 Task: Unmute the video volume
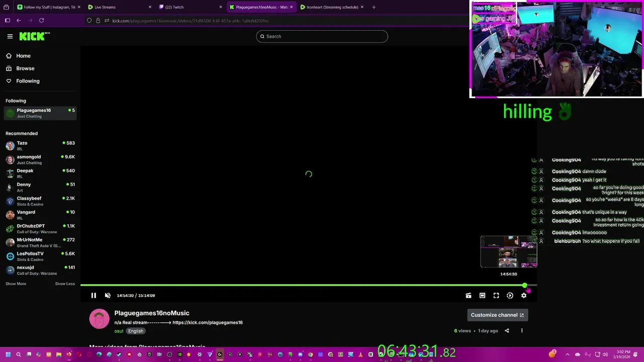point(107,296)
